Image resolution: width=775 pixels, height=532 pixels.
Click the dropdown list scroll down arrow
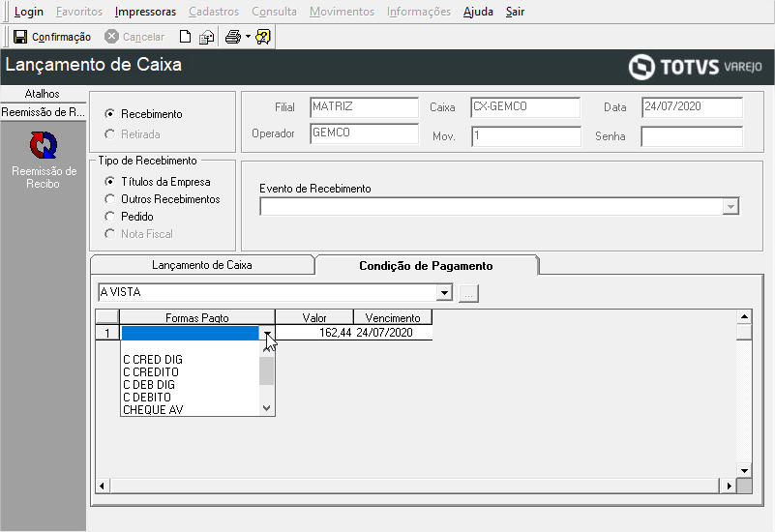click(x=267, y=408)
